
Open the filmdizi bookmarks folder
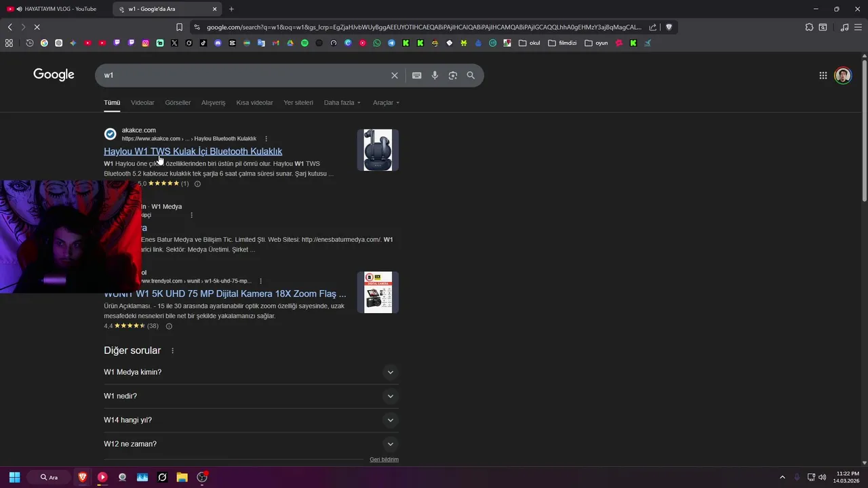pyautogui.click(x=562, y=43)
